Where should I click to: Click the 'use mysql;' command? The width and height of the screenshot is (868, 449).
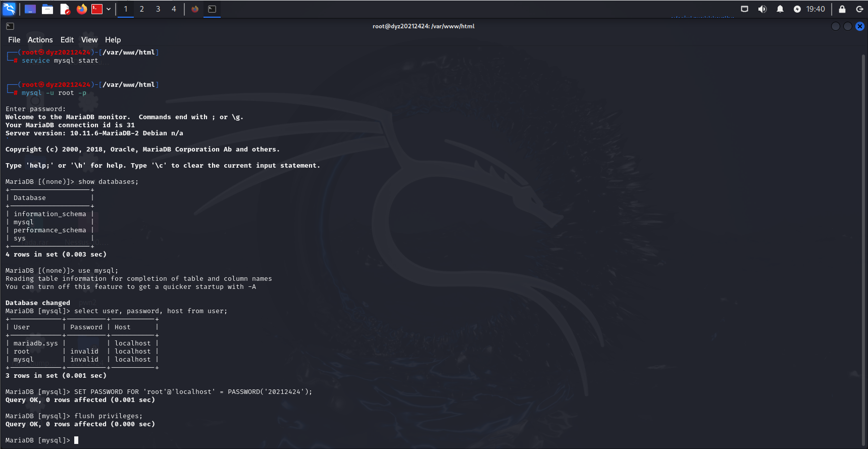[x=98, y=271]
